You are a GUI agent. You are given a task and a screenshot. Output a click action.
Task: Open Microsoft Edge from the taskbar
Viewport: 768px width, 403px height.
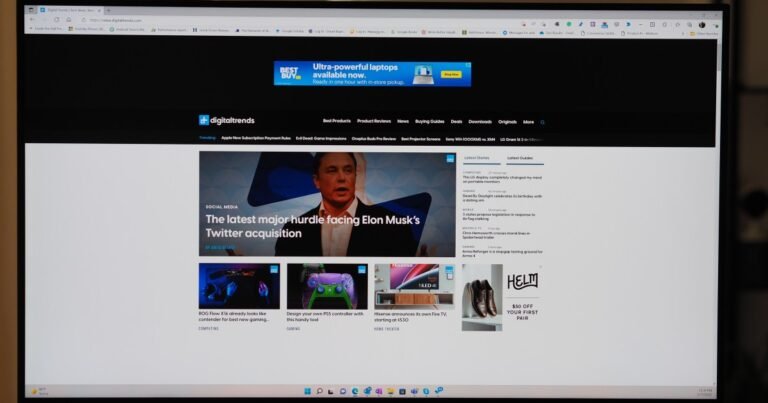click(355, 391)
